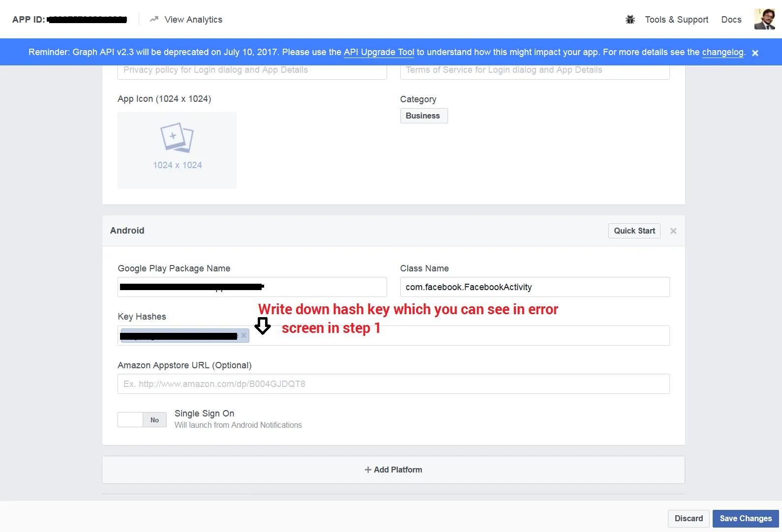This screenshot has width=782, height=532.
Task: Click the Amazon Appstore URL field
Action: point(393,384)
